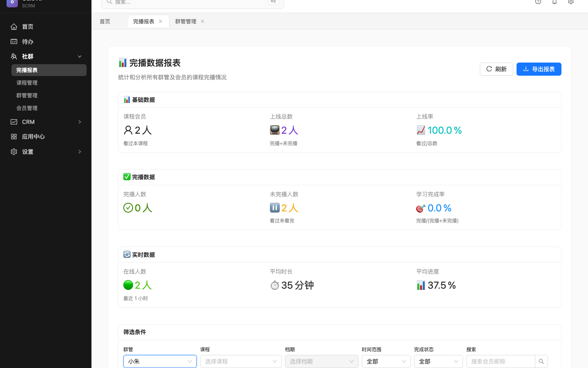Click the TV icon under 上线总数
The width and height of the screenshot is (588, 368).
pyautogui.click(x=275, y=130)
